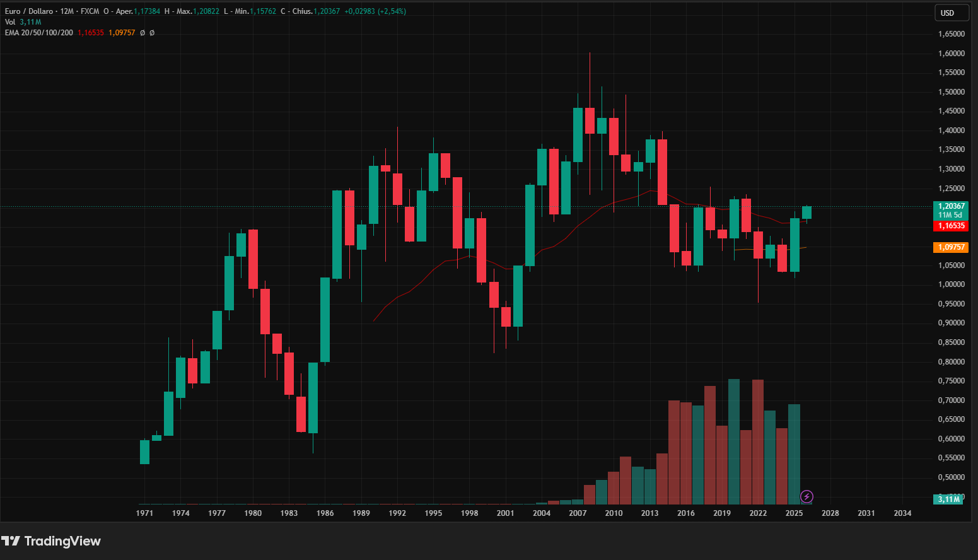Click the 0,60000 price axis label
The height and width of the screenshot is (560, 978).
click(952, 439)
